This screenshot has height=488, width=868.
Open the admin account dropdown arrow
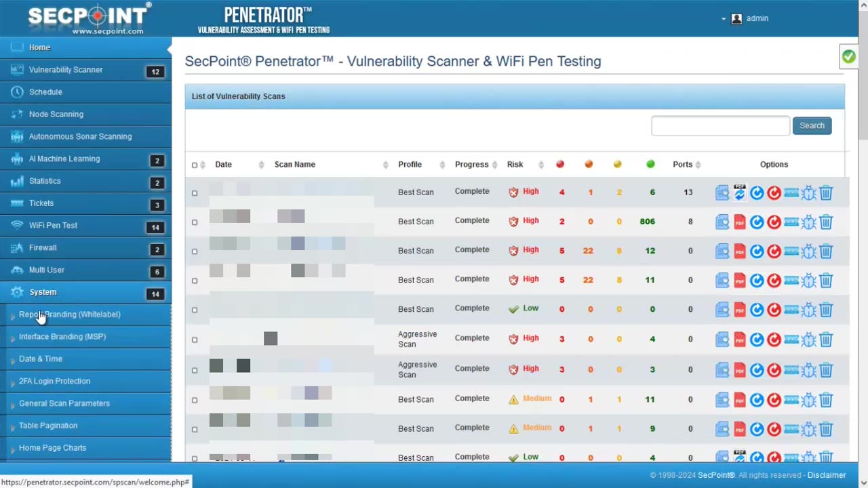pyautogui.click(x=724, y=19)
